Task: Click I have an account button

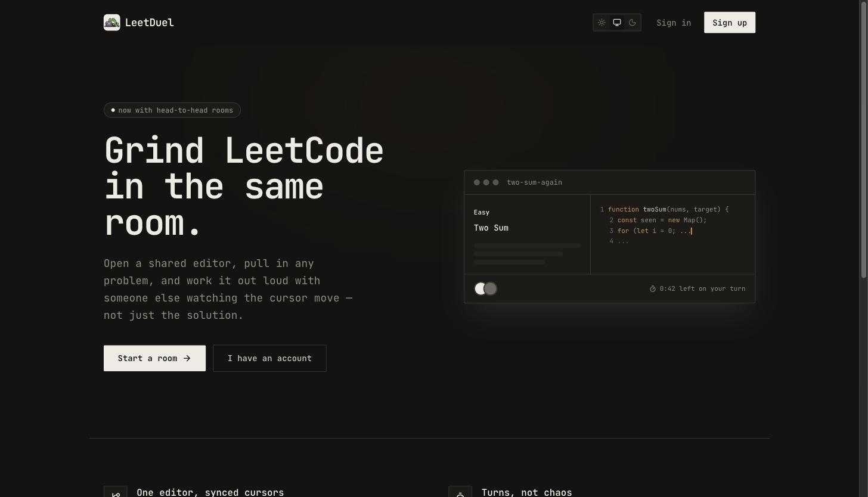Action: point(269,358)
